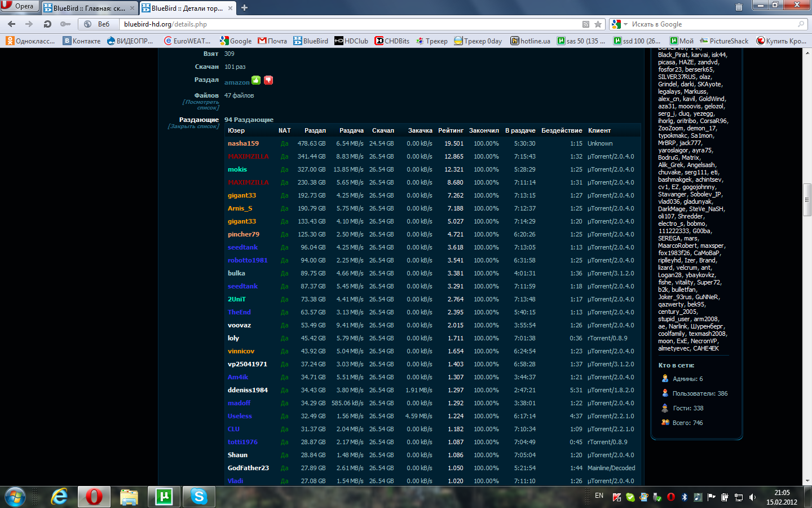Open the power plug tray icon
Screen dimensions: 812x508
(x=725, y=497)
